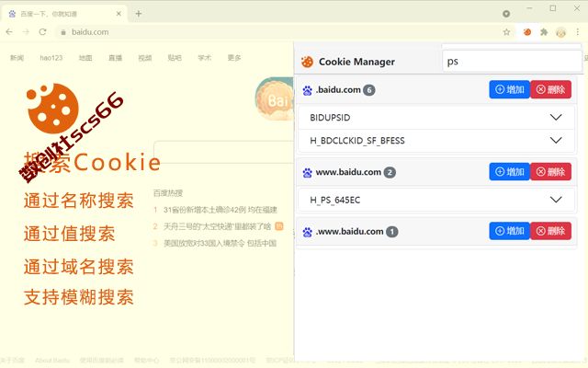Open the 直播 link in Baidu nav
The width and height of the screenshot is (588, 368).
[115, 58]
